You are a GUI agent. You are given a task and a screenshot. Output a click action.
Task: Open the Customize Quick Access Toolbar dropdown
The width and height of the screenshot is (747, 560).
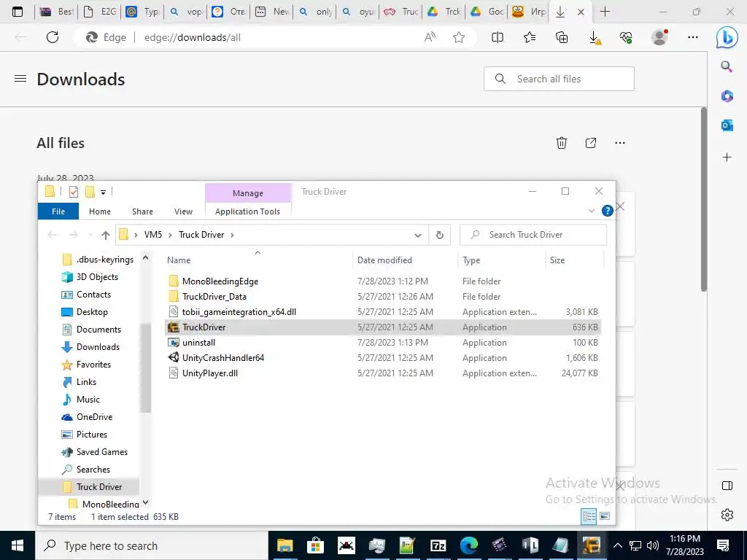[x=103, y=192]
